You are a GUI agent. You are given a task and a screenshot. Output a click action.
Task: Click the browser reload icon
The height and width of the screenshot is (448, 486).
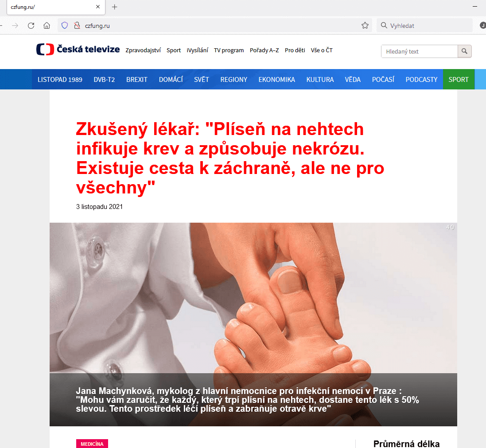point(31,26)
